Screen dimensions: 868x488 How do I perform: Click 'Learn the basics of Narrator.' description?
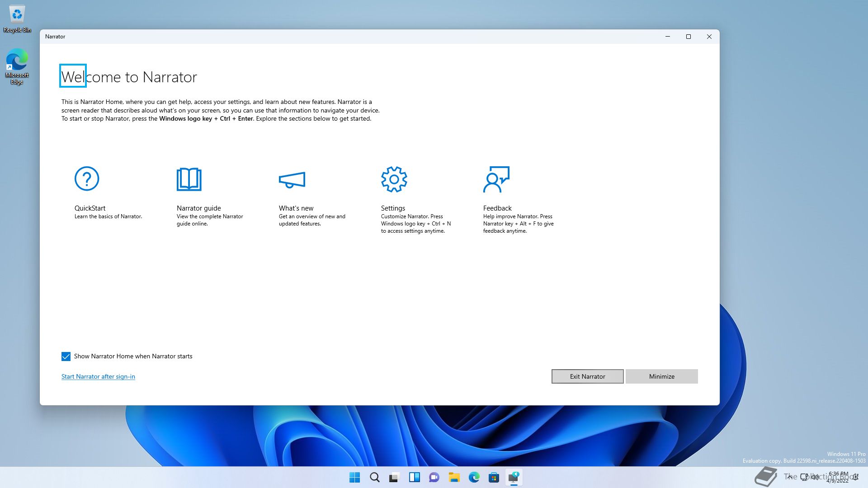(108, 216)
